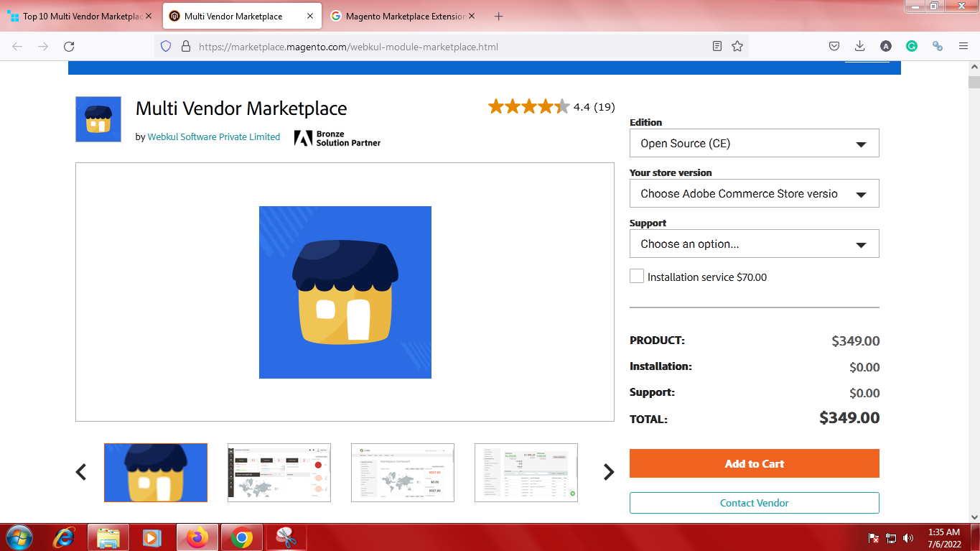Click the large product house image
This screenshot has width=980, height=551.
point(345,292)
